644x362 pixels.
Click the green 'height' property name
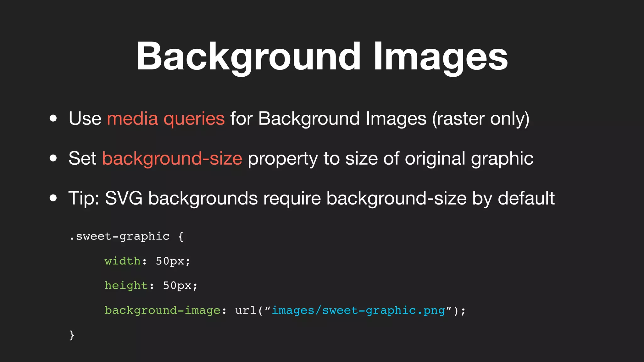126,285
